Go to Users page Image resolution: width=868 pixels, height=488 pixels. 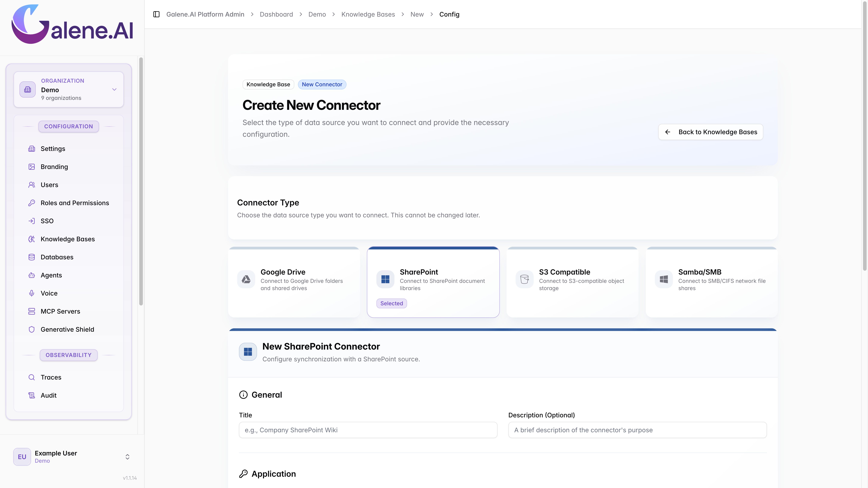(69, 185)
